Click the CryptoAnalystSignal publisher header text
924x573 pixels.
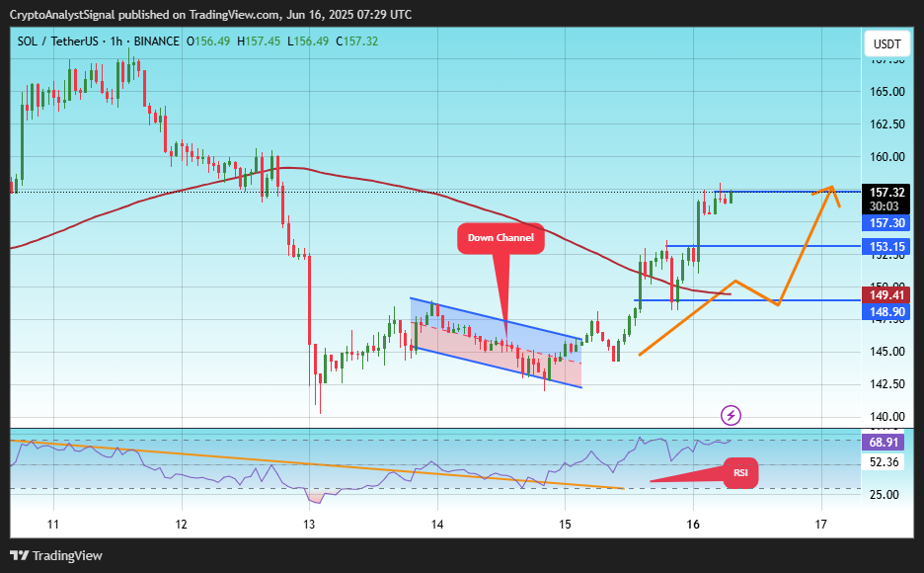coord(210,15)
